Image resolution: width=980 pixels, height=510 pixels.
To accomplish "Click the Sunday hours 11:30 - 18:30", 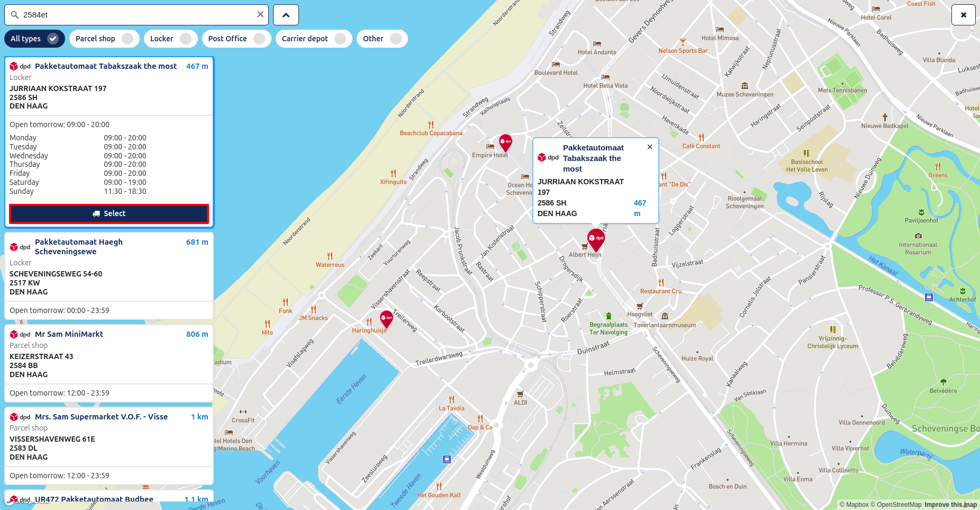I will coord(125,191).
